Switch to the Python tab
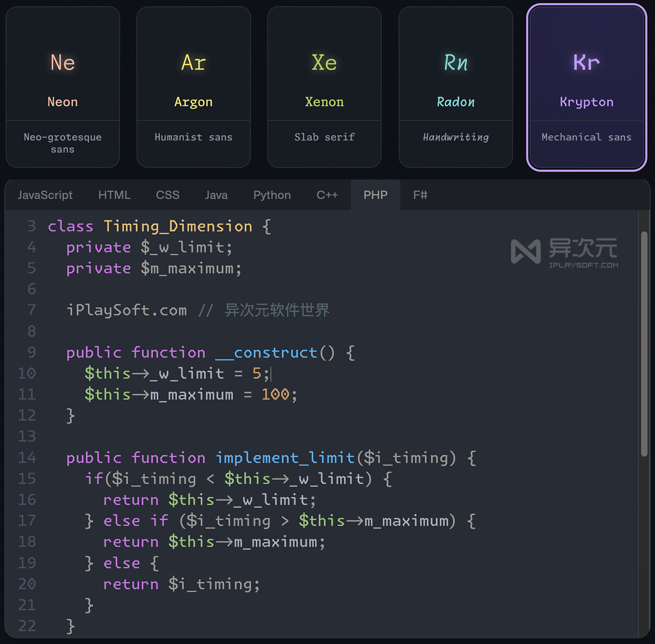 [272, 195]
